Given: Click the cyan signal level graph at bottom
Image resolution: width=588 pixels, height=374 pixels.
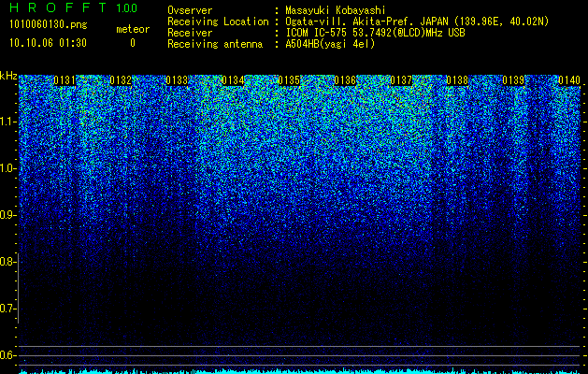Looking at the screenshot, I should [x=300, y=371].
